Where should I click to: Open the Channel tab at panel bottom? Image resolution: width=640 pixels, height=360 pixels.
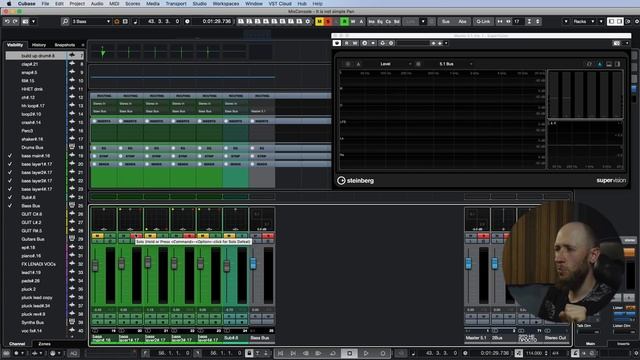[17, 344]
